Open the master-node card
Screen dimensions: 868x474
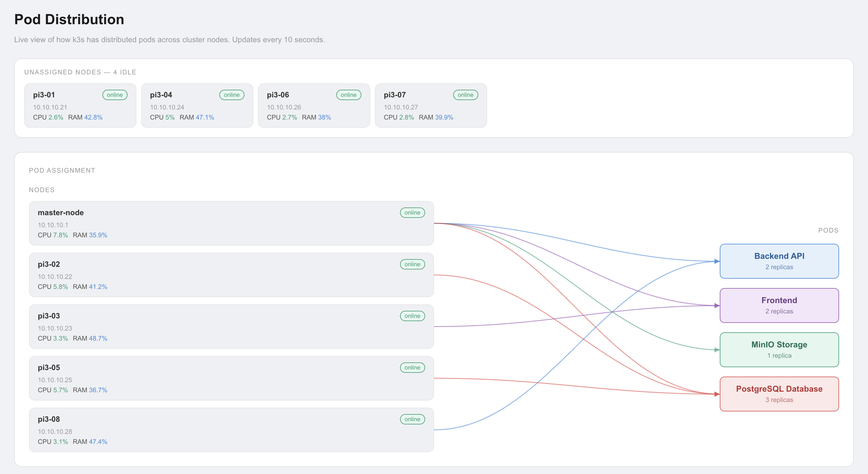231,223
